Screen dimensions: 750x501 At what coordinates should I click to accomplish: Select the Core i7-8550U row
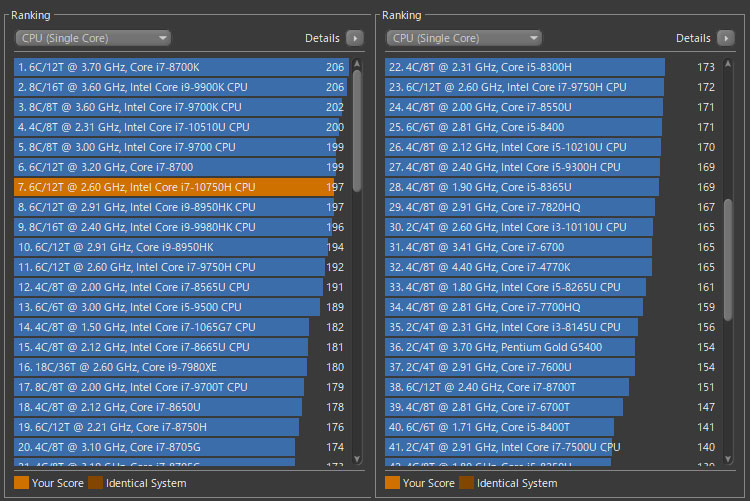click(552, 107)
